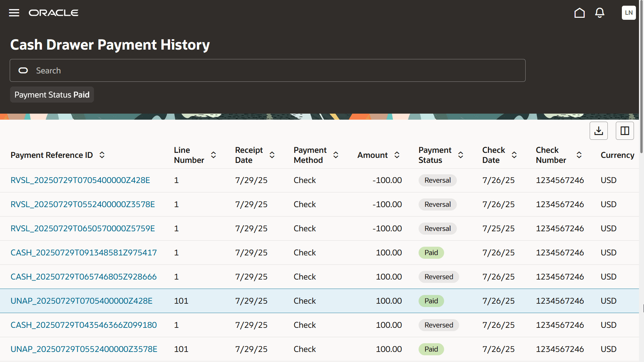
Task: Open the column manager icon
Action: click(625, 131)
